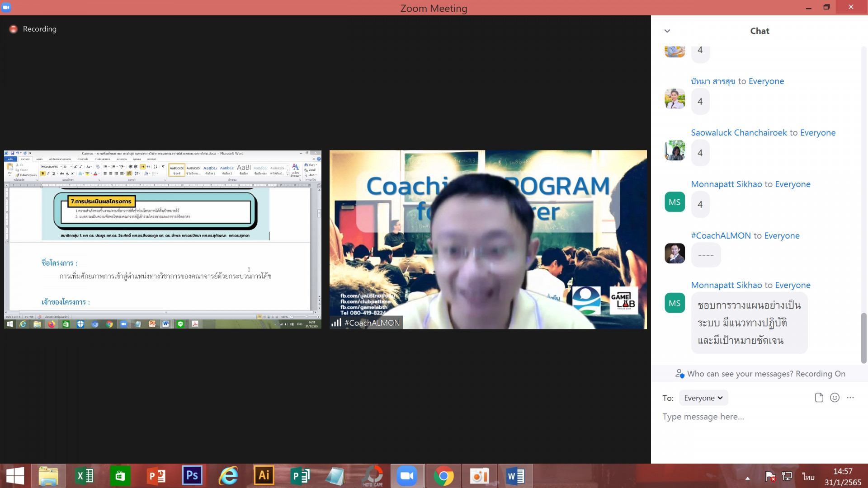Click the signal strength bars icon near #CoachALMON
The width and height of the screenshot is (868, 488).
coord(336,323)
